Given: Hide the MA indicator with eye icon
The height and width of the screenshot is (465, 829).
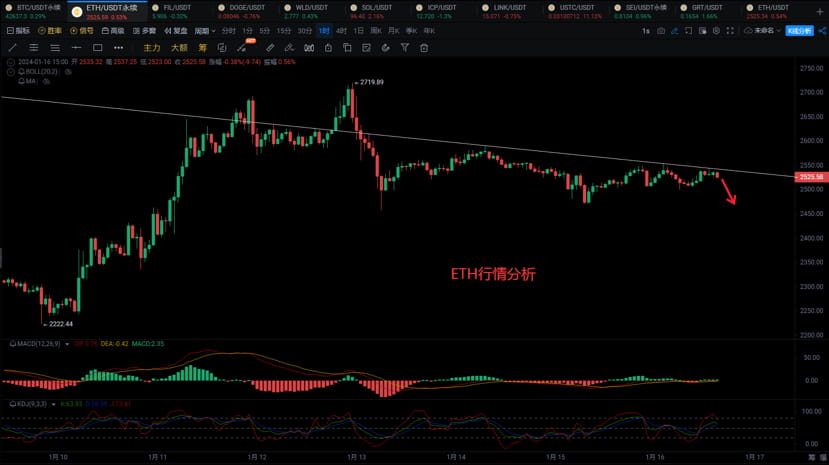Looking at the screenshot, I should [47, 81].
